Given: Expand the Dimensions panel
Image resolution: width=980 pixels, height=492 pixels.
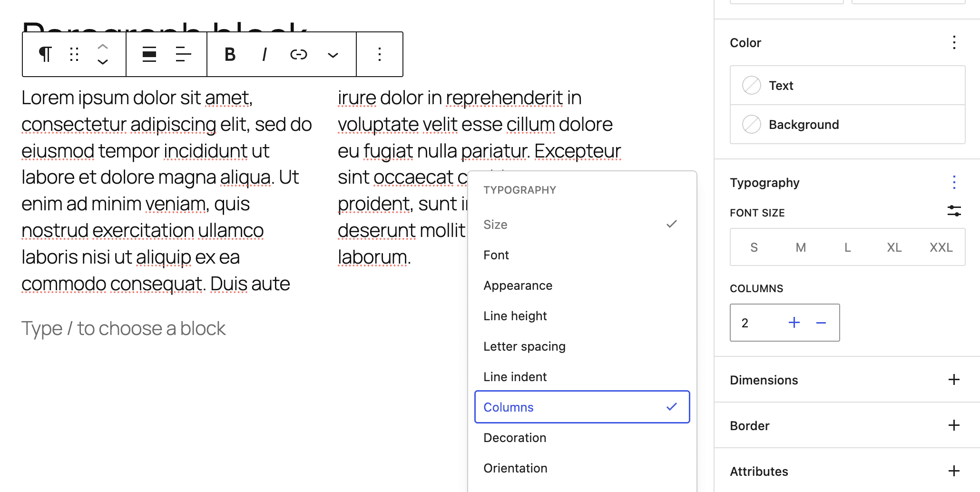Looking at the screenshot, I should tap(954, 380).
